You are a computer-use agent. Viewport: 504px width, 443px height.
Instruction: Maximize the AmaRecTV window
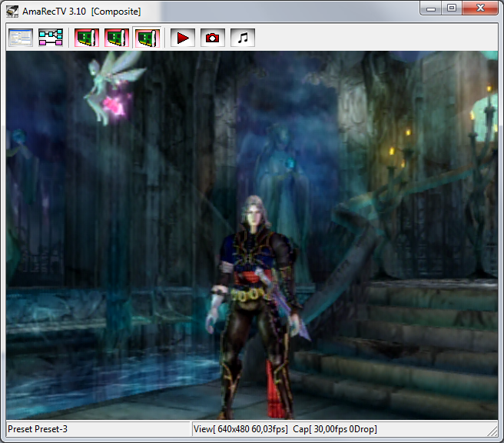[x=452, y=8]
